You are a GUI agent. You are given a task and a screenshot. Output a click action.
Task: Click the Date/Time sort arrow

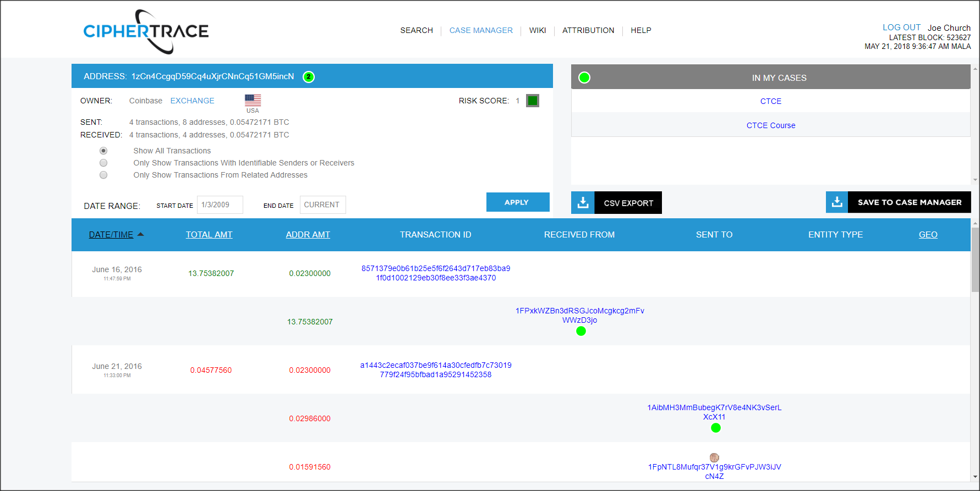pos(140,234)
